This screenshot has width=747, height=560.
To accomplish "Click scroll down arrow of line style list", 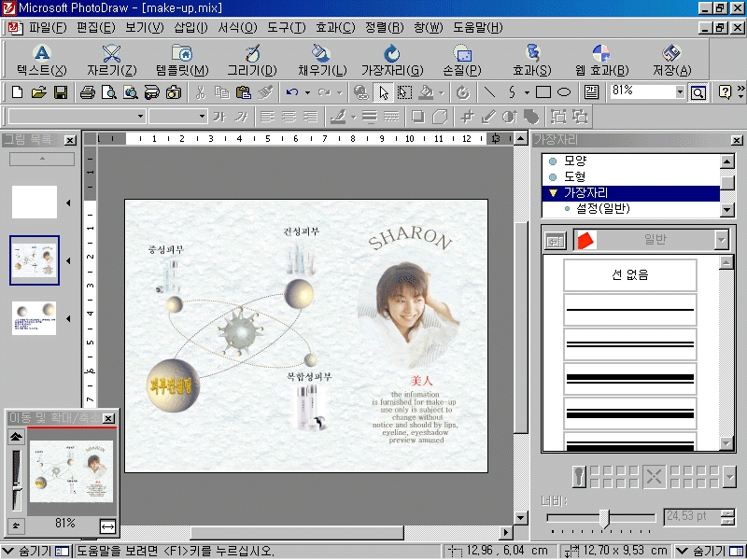I will 726,443.
